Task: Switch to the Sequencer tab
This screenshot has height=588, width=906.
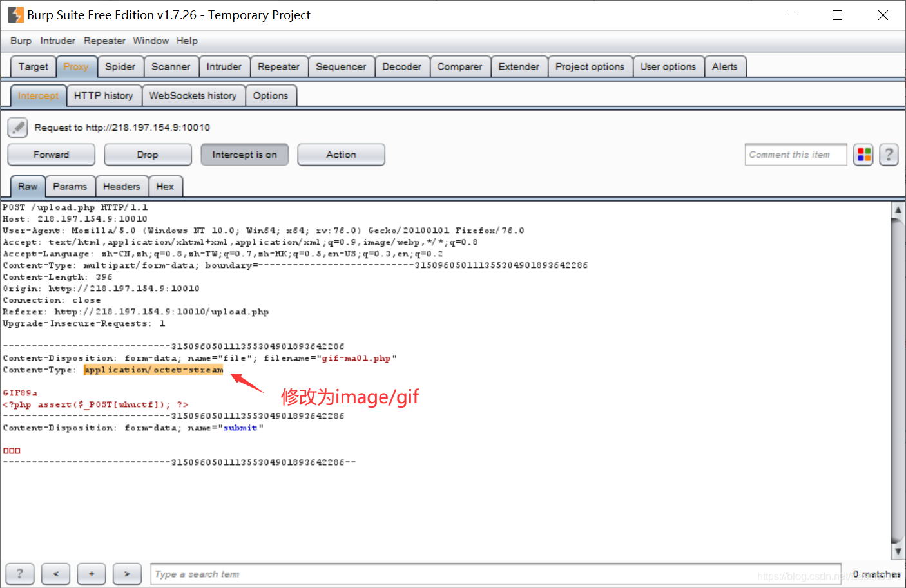Action: (x=341, y=66)
